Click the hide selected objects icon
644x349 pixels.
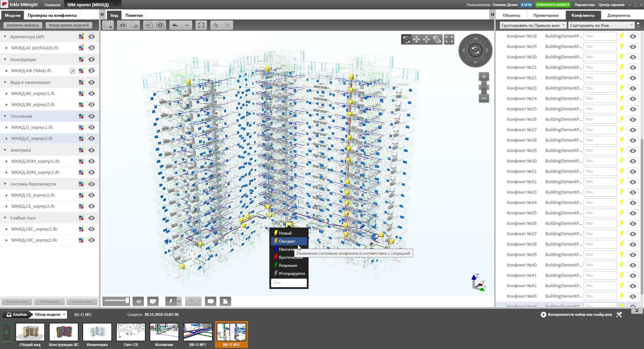pyautogui.click(x=123, y=25)
